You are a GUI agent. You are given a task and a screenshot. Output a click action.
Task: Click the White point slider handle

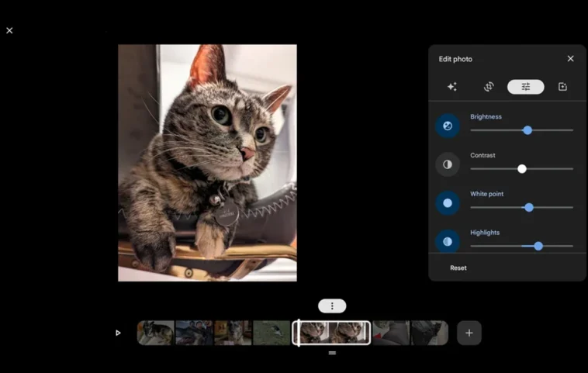529,207
